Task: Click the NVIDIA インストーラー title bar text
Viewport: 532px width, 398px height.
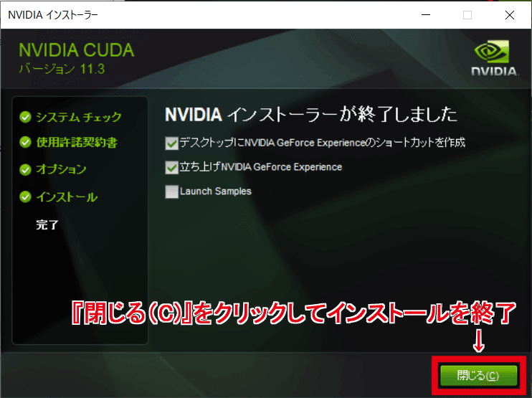Action: click(x=53, y=15)
